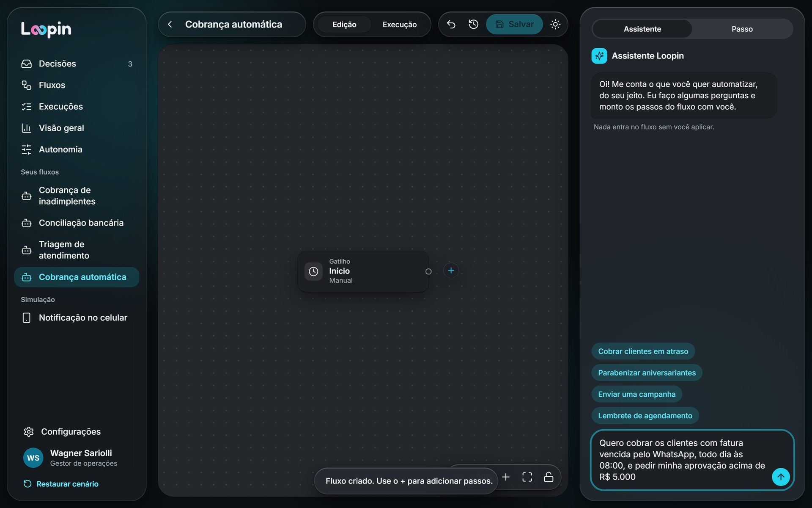
Task: Click the back arrow beside Cobrança automática title
Action: tap(170, 25)
